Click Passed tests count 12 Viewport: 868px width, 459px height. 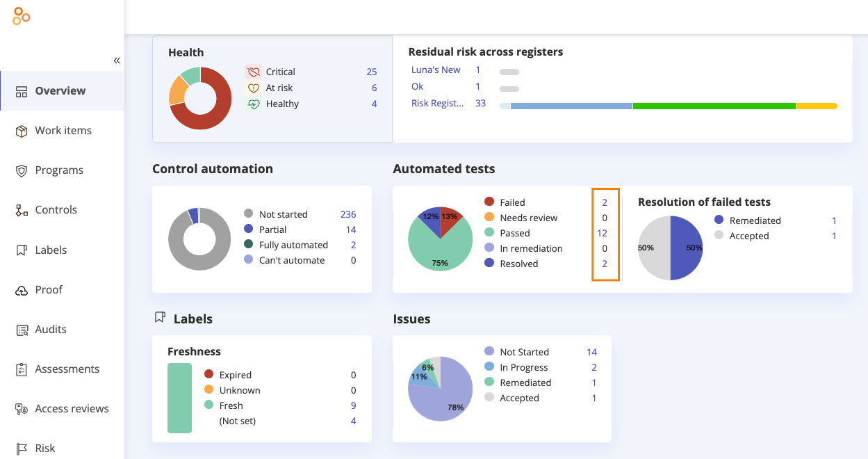click(603, 233)
